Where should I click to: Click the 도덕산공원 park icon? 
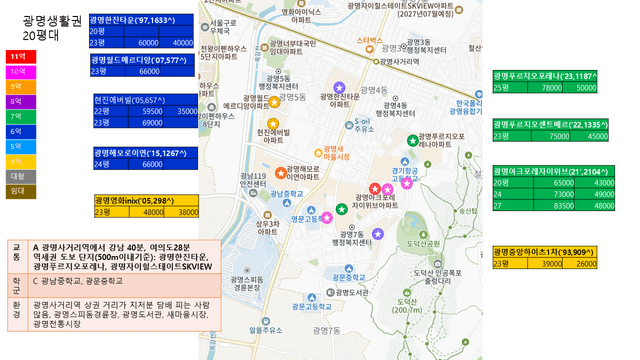coord(423,235)
